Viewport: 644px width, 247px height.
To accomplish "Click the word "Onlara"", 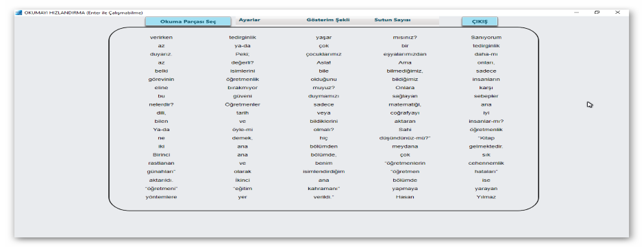I will click(x=405, y=88).
